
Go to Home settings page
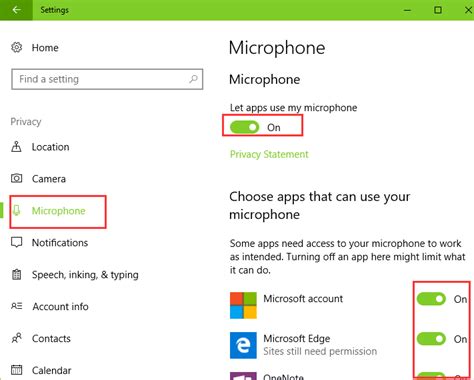(45, 48)
